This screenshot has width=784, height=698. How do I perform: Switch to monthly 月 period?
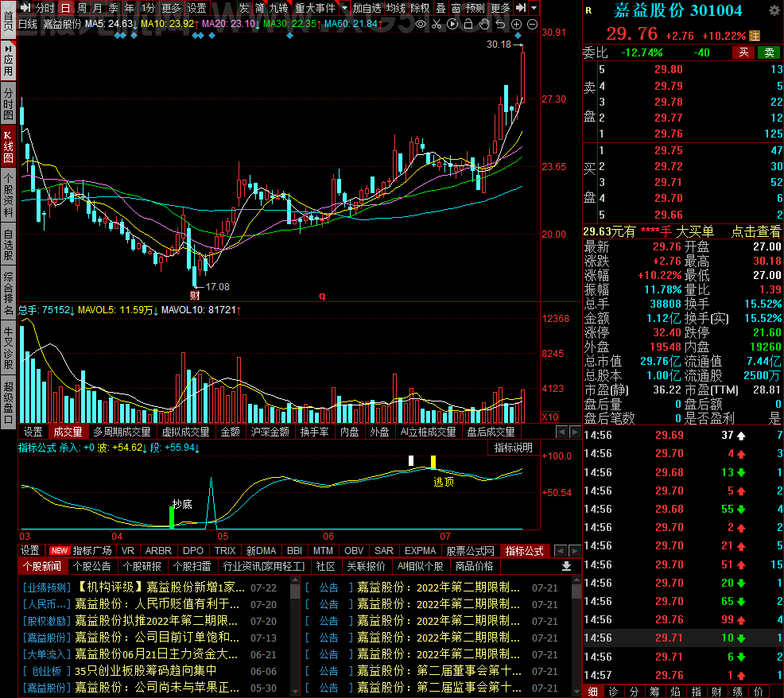(x=98, y=8)
